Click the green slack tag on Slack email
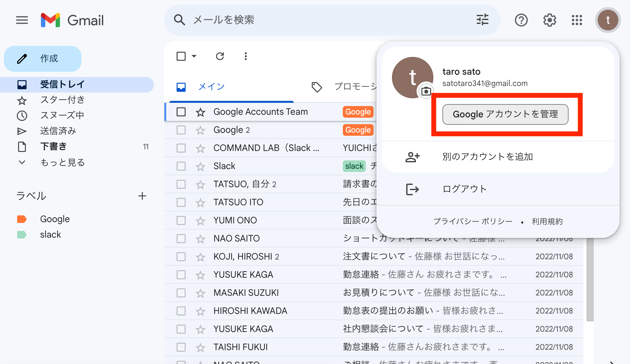Screen dimensions: 630x364 pyautogui.click(x=354, y=166)
